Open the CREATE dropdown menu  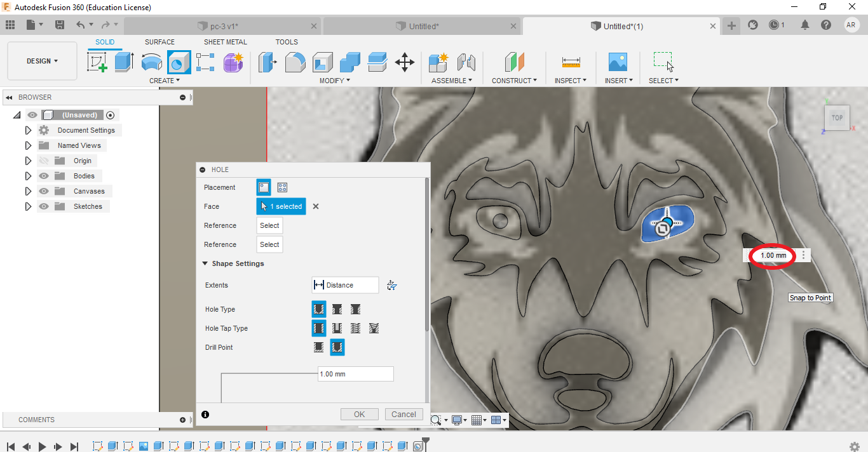point(165,81)
